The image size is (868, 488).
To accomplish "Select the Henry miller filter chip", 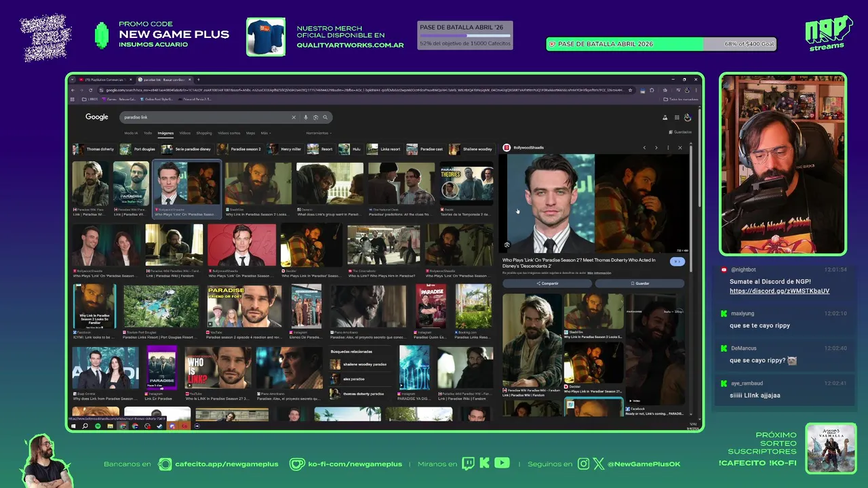I will 284,148.
